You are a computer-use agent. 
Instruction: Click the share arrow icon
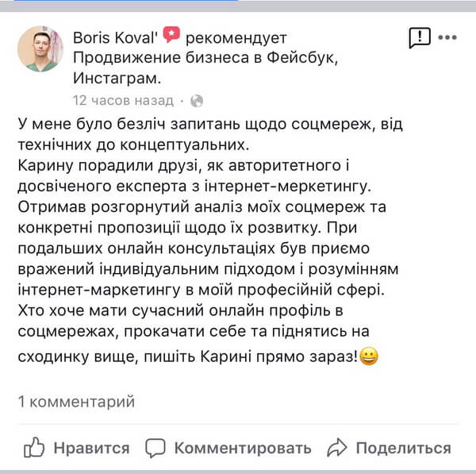pyautogui.click(x=337, y=448)
